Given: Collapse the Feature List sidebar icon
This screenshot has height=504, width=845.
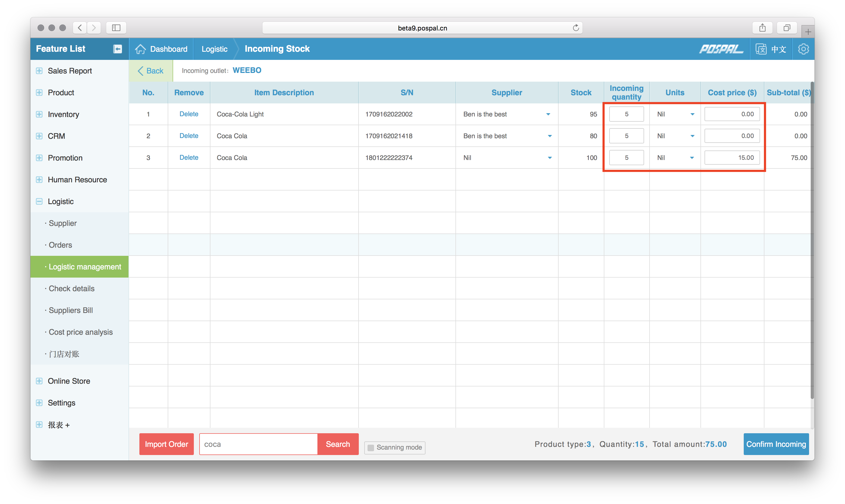Looking at the screenshot, I should pyautogui.click(x=118, y=49).
